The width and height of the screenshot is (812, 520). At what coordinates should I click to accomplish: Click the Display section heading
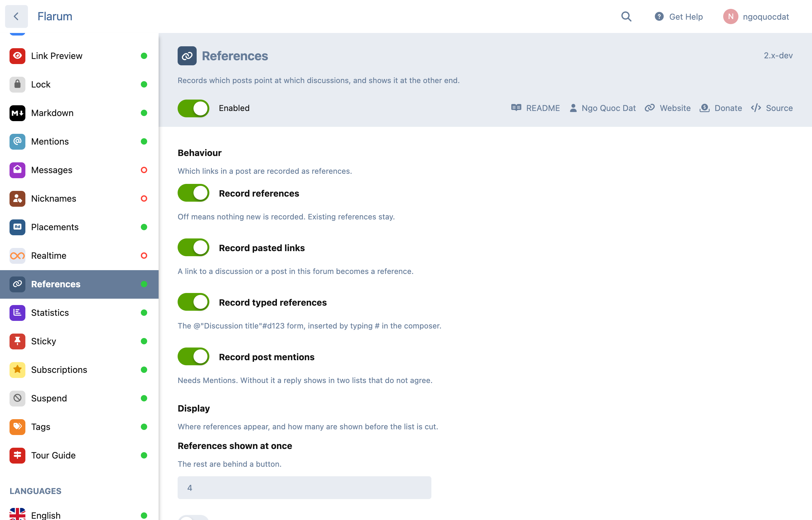pyautogui.click(x=193, y=408)
